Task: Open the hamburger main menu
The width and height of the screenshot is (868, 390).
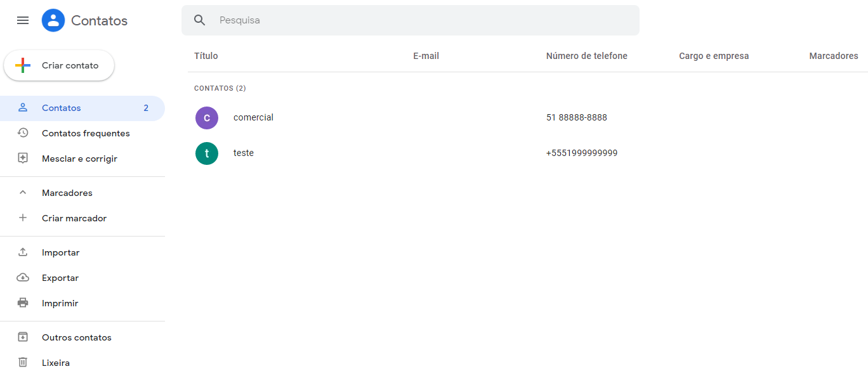Action: (23, 20)
